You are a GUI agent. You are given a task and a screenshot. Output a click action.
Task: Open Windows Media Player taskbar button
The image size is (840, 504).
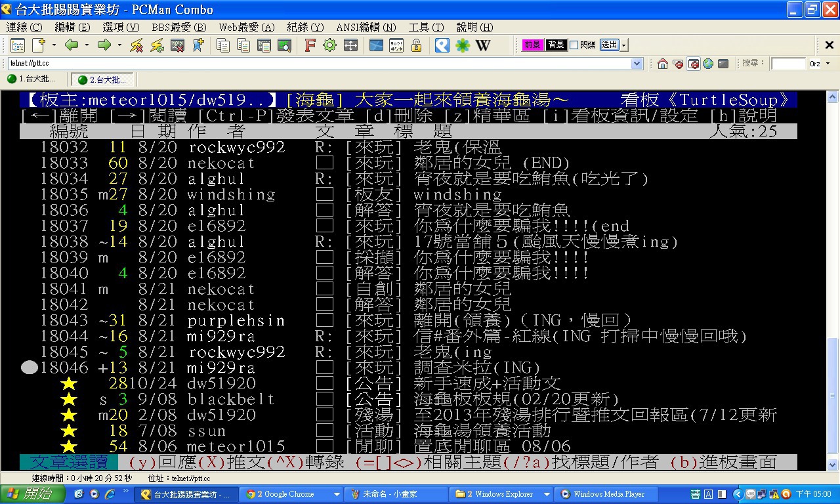point(607,494)
